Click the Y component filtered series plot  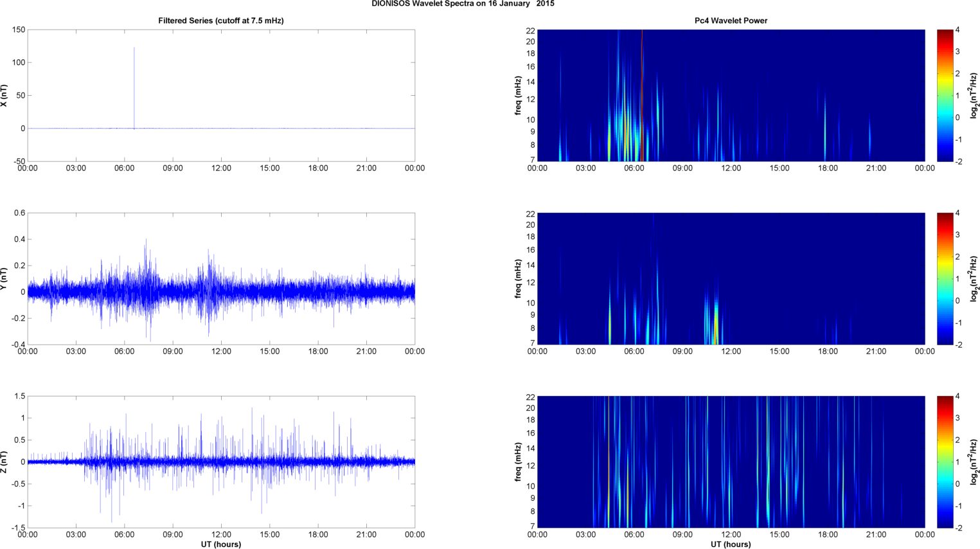click(221, 278)
